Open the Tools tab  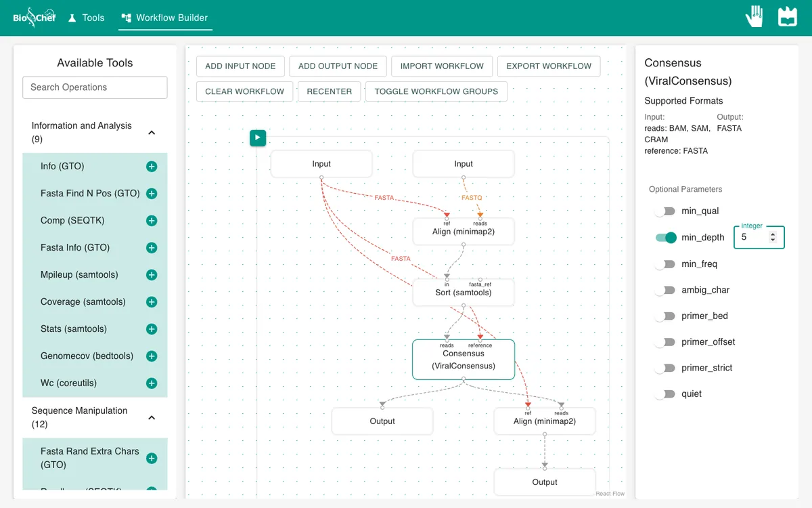[x=87, y=18]
